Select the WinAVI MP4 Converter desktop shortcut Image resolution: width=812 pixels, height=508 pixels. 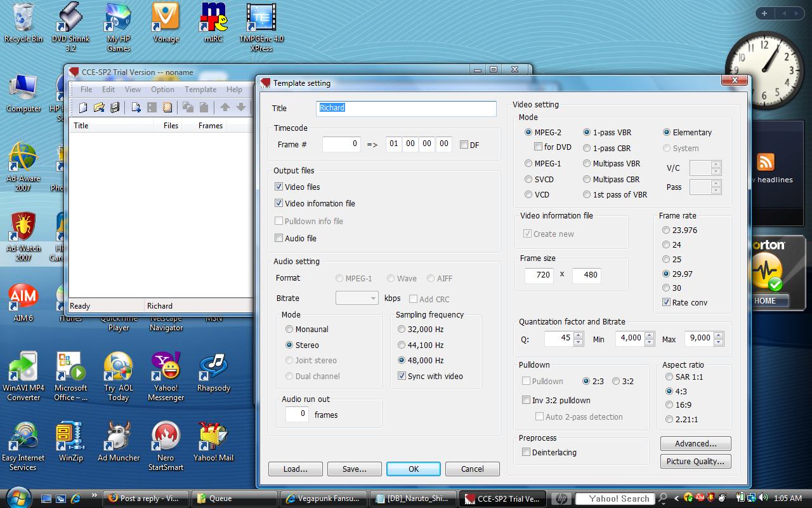coord(23,377)
